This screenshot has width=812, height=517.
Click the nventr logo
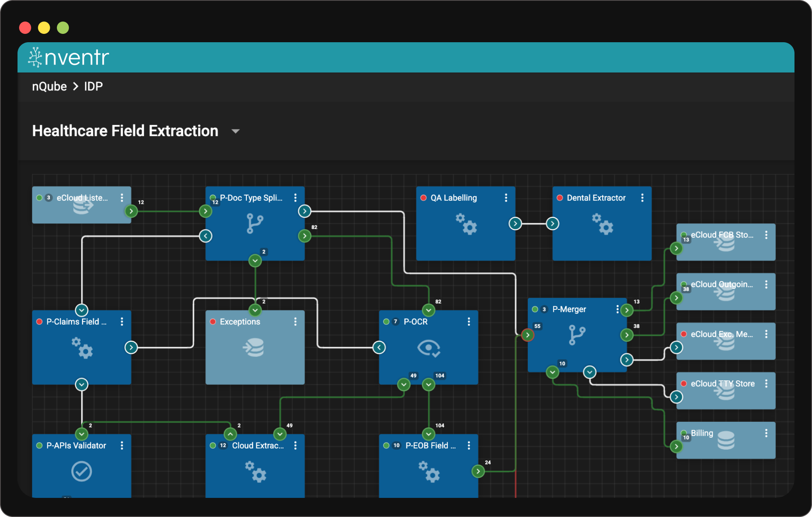coord(68,57)
